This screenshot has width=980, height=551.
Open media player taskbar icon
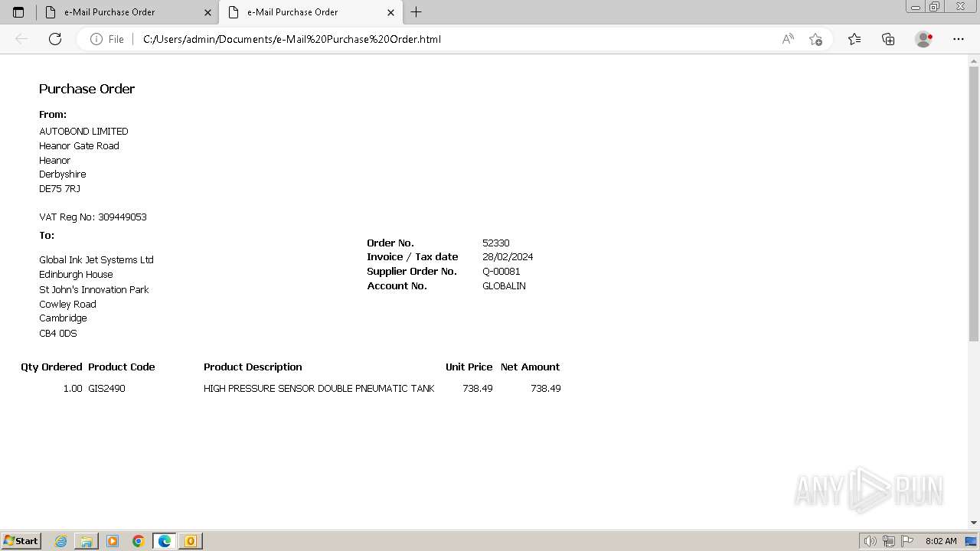(x=113, y=541)
